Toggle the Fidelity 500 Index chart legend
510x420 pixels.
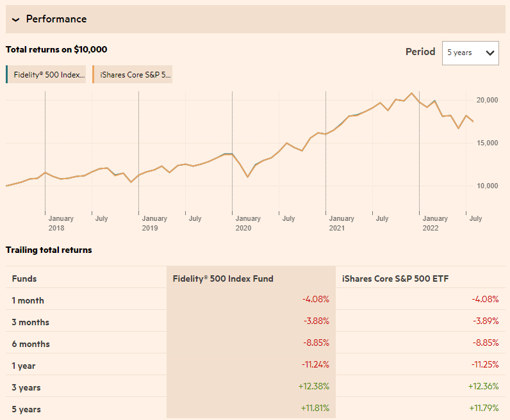(x=47, y=74)
